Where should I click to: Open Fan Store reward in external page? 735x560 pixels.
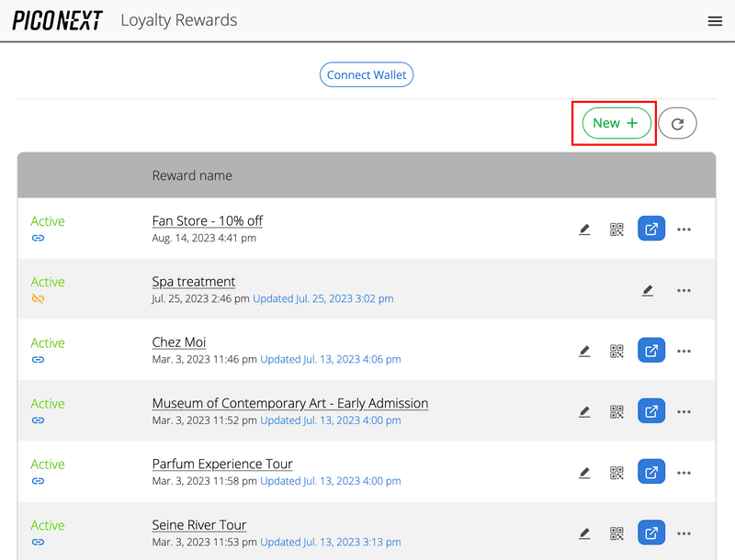[650, 230]
